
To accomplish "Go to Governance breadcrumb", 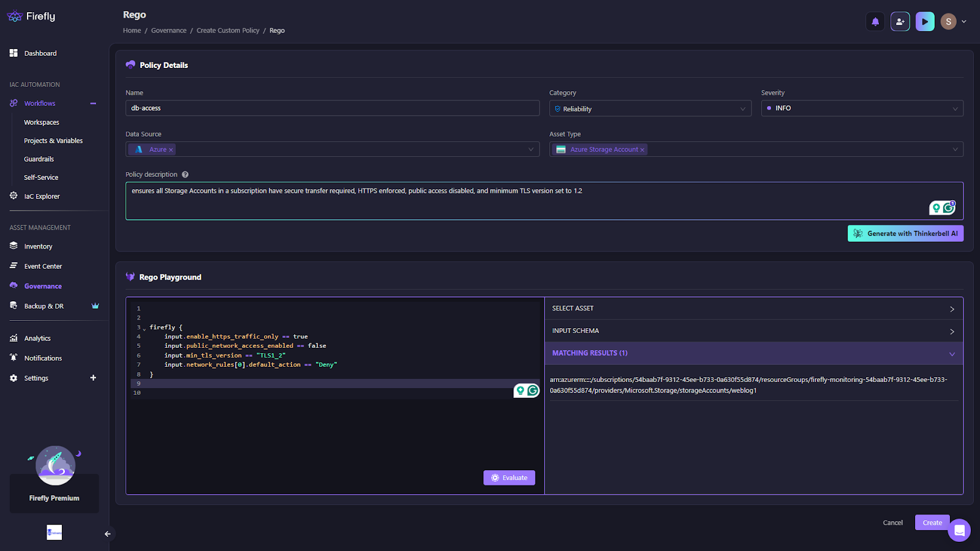I will click(x=169, y=31).
